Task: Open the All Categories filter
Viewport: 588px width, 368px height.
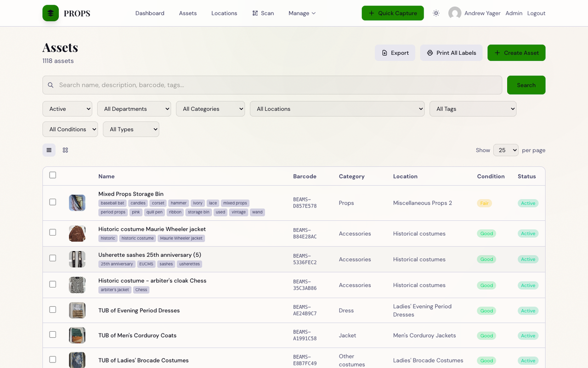Action: (210, 109)
